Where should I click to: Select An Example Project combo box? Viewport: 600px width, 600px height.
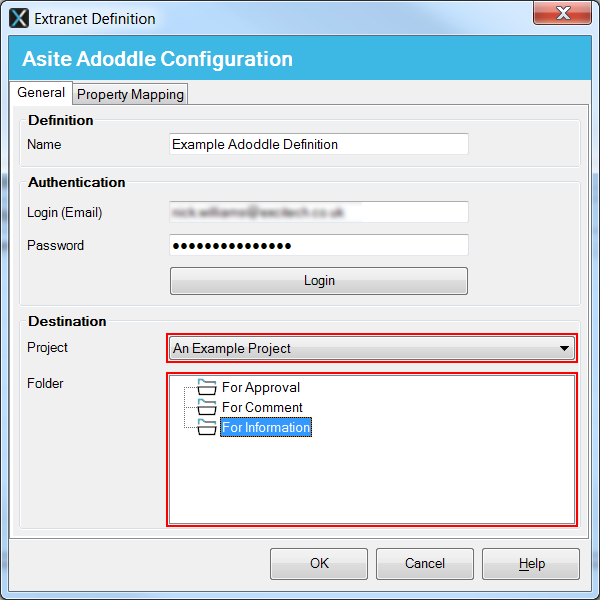360,349
